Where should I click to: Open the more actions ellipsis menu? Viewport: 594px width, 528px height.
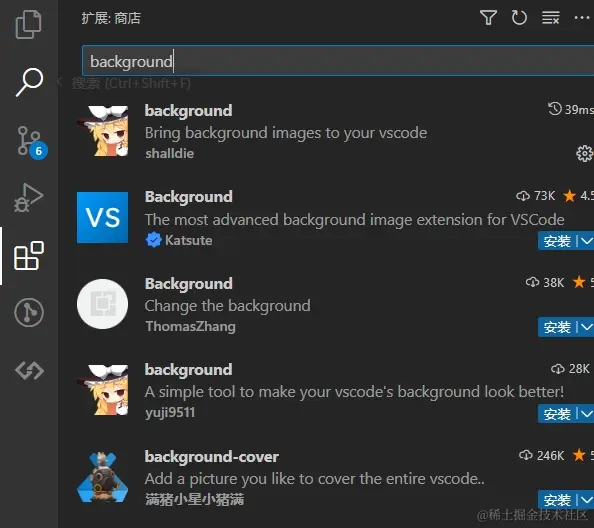pyautogui.click(x=582, y=18)
